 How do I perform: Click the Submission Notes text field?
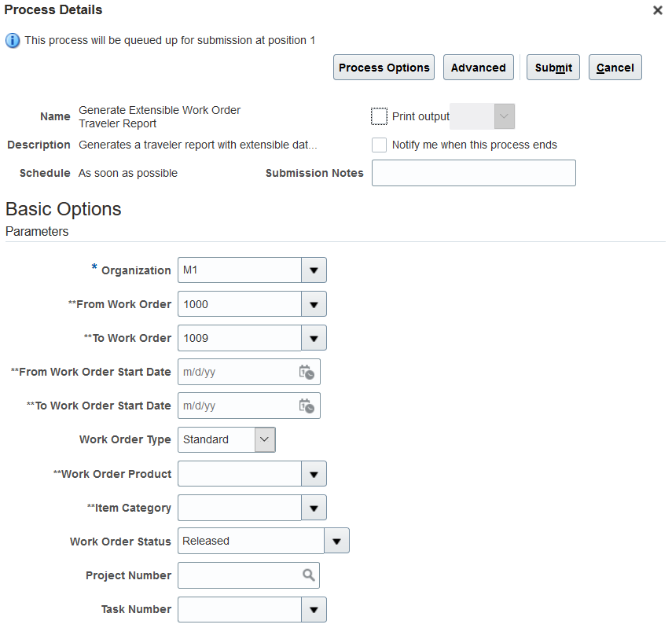[x=473, y=173]
